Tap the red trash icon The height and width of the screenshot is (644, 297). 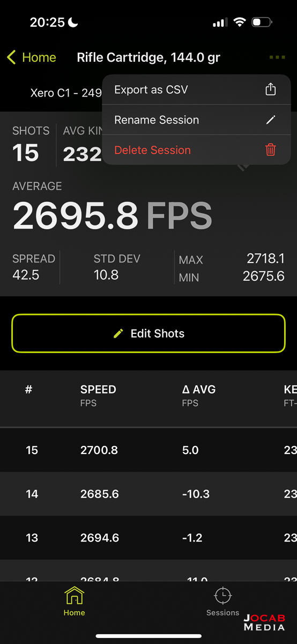271,150
